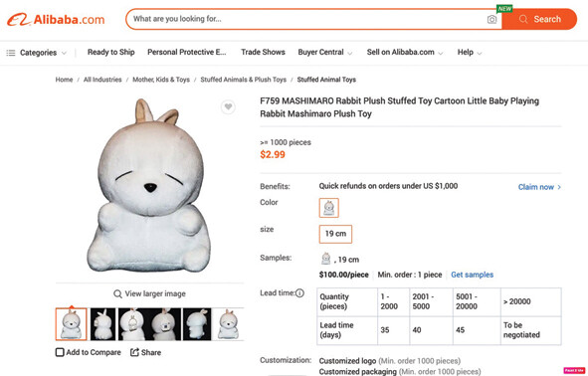Select the 19 cm size option

click(x=335, y=234)
